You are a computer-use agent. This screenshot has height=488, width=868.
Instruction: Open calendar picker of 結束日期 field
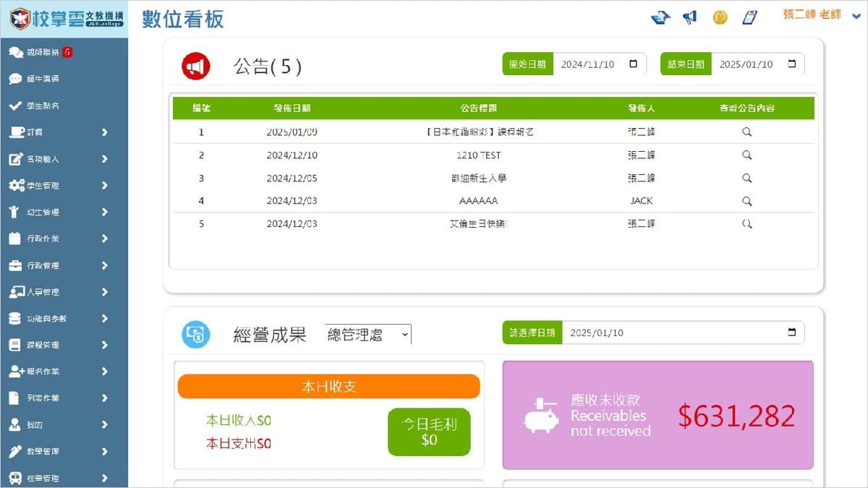(791, 64)
